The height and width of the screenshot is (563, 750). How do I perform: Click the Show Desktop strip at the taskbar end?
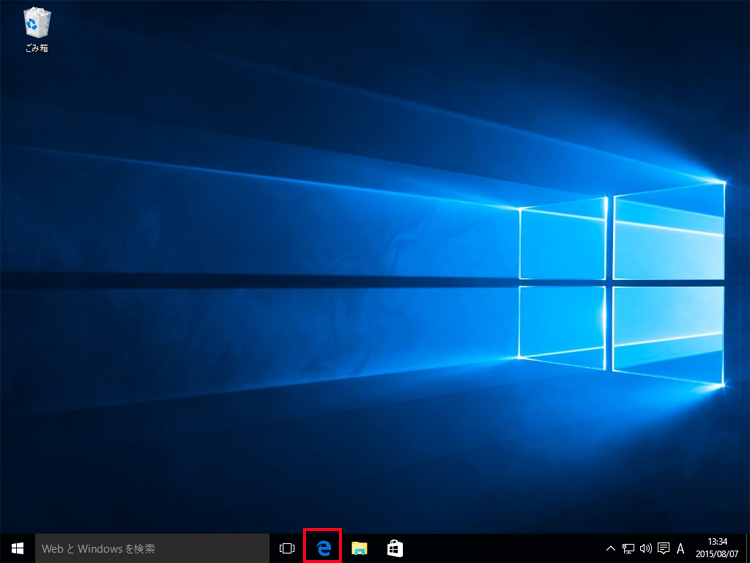pyautogui.click(x=747, y=548)
